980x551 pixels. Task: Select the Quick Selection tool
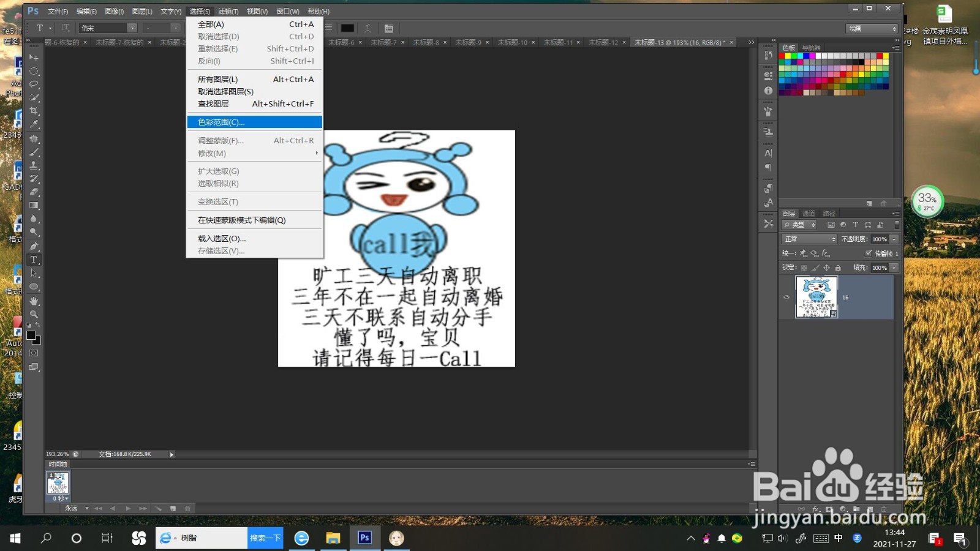coord(34,97)
